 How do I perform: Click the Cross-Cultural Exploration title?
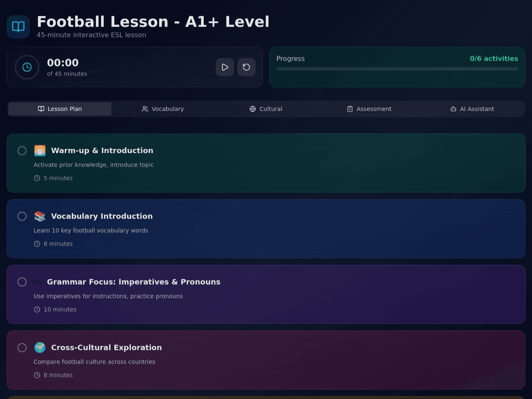click(106, 347)
